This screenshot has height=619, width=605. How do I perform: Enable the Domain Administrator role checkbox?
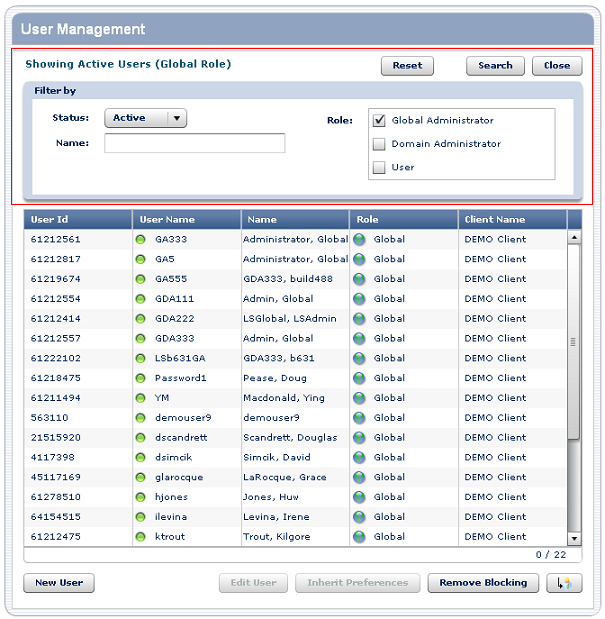(379, 144)
